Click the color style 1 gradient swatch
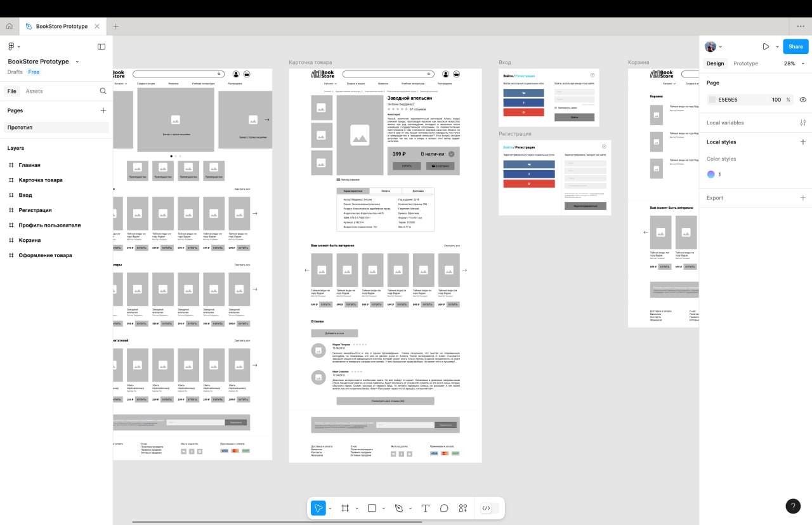Image resolution: width=812 pixels, height=525 pixels. 711,174
